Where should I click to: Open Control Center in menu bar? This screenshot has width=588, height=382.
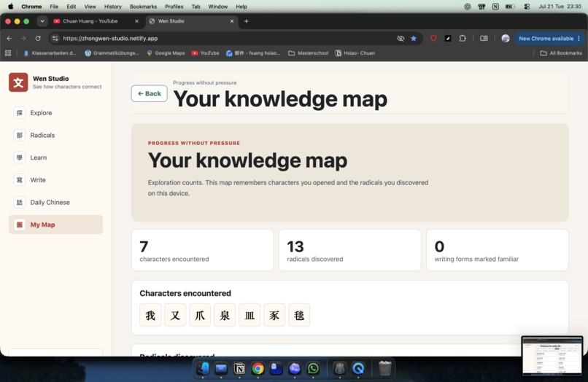527,7
